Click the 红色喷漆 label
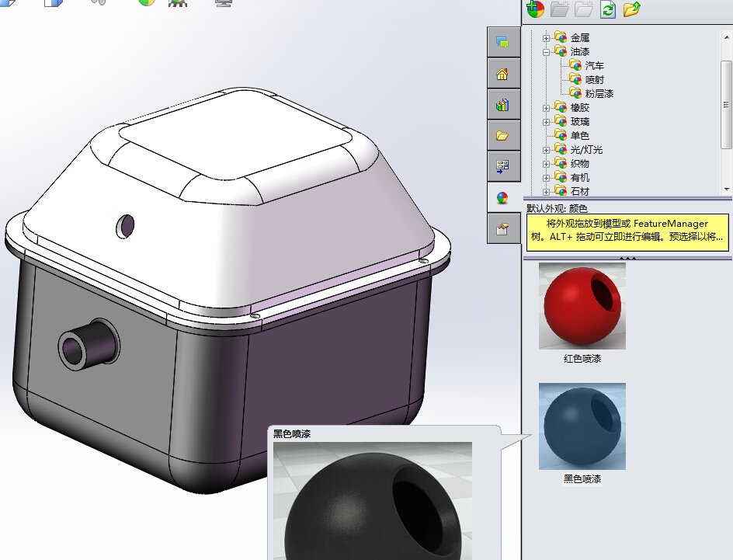 582,359
